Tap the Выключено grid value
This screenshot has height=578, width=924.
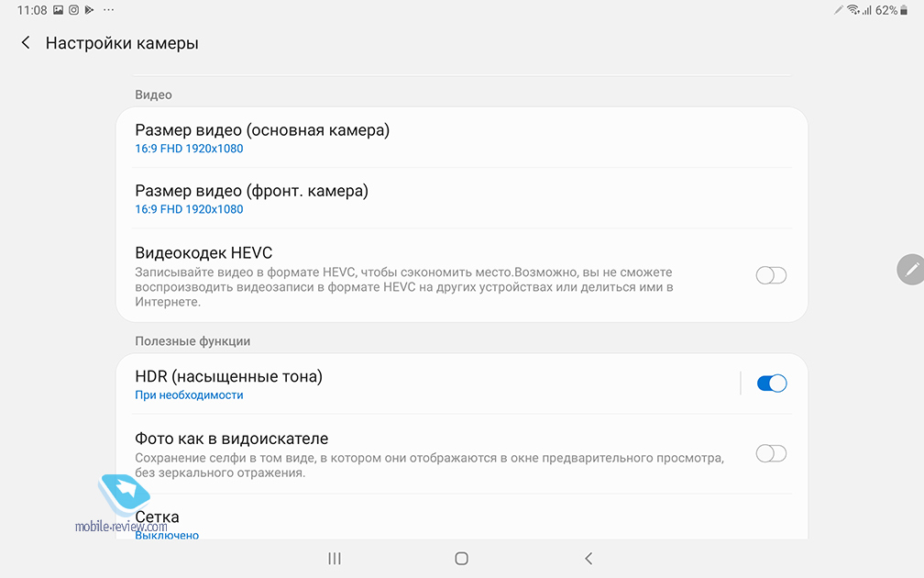click(x=167, y=535)
